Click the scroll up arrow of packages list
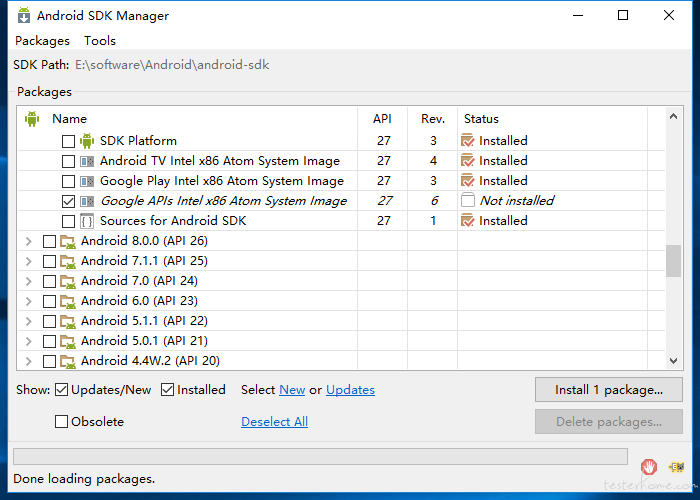This screenshot has height=500, width=700. point(673,117)
